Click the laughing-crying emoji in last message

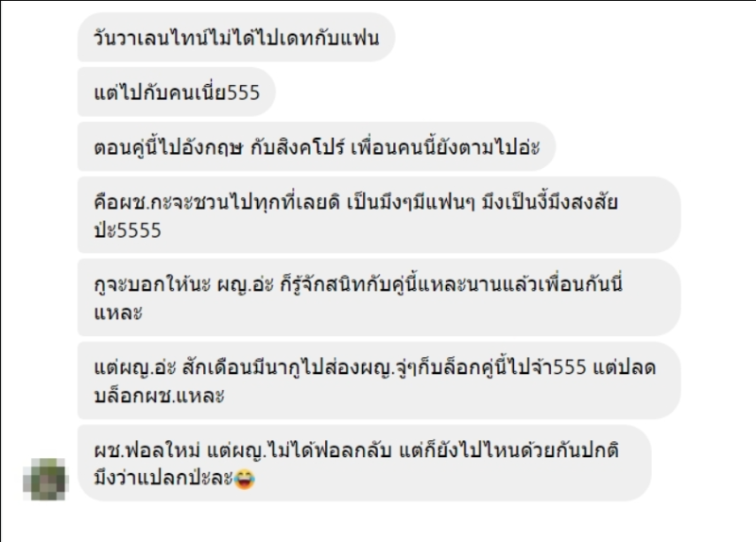(244, 479)
